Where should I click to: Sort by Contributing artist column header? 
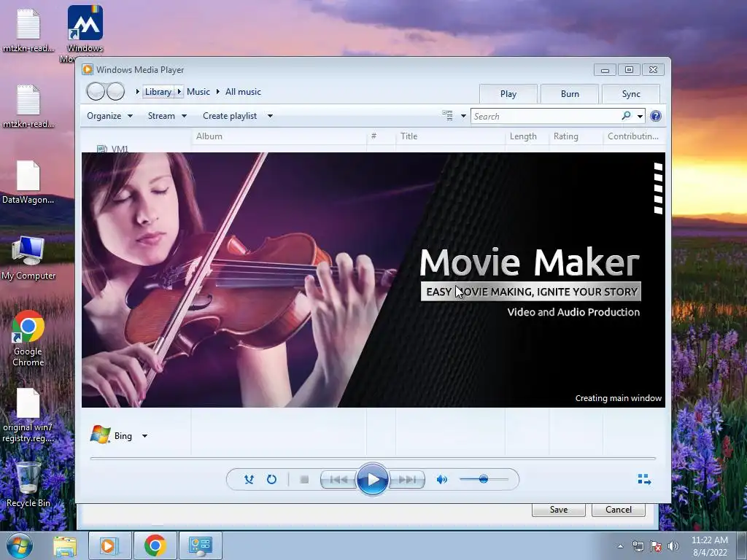(x=634, y=136)
